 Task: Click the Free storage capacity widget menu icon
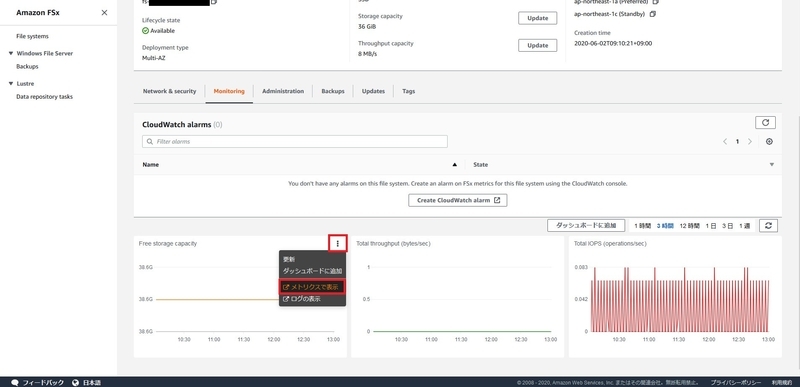(x=338, y=244)
